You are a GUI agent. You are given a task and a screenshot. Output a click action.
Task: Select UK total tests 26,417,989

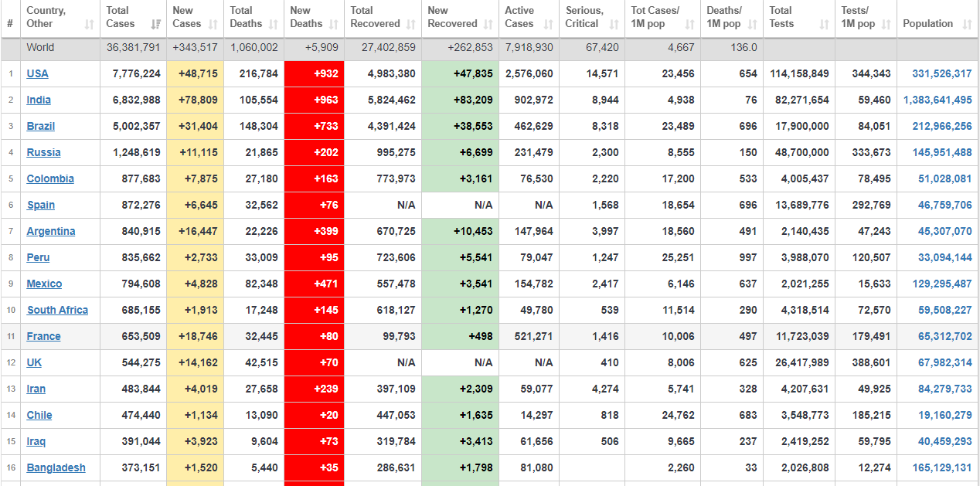(799, 362)
